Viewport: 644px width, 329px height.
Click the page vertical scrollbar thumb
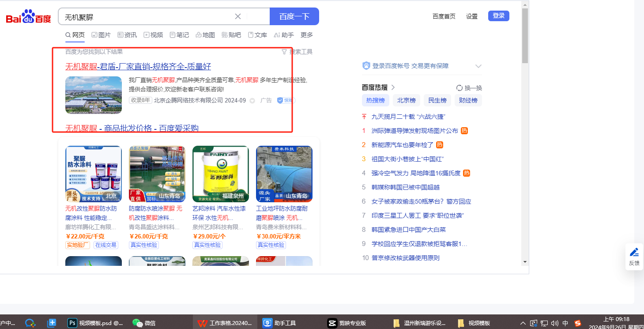(x=525, y=35)
